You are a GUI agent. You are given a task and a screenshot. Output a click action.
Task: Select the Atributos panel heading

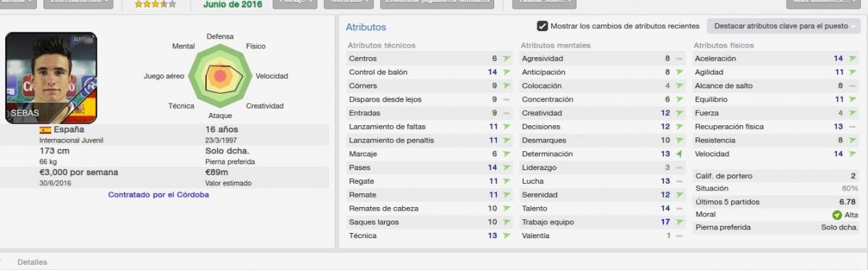click(x=365, y=28)
